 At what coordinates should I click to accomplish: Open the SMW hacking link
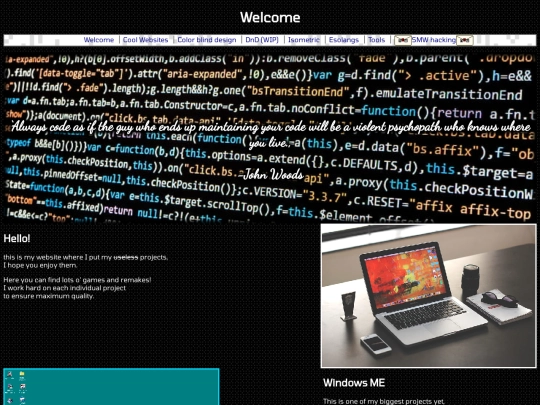click(434, 40)
